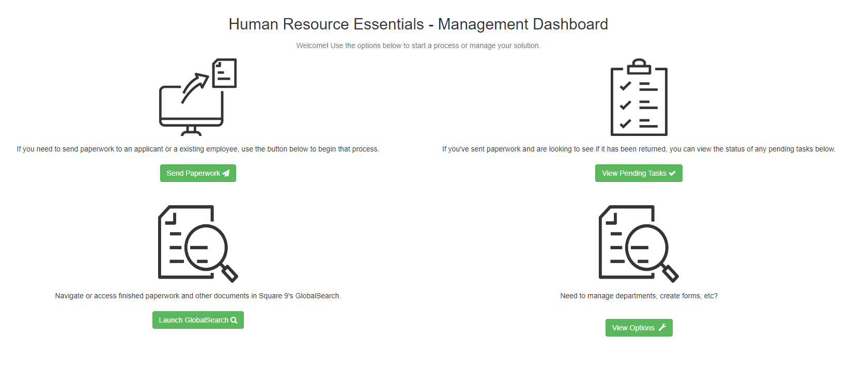This screenshot has width=868, height=366.
Task: Click the pending tasks status description text
Action: pos(639,149)
